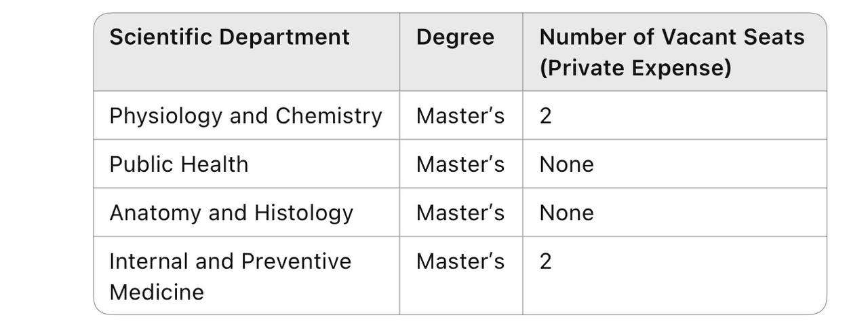Select Master's degree cell for Physiology and Chemistry

pos(460,116)
